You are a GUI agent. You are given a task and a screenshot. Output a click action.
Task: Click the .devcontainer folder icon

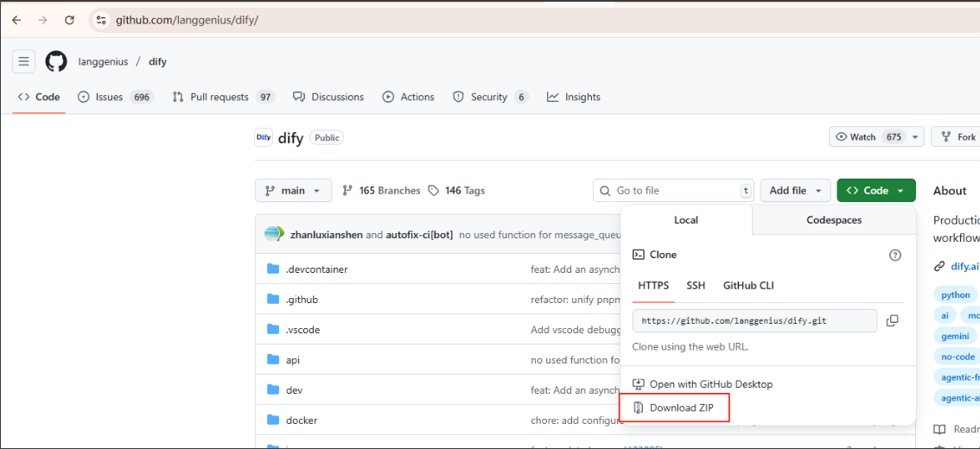(x=272, y=269)
